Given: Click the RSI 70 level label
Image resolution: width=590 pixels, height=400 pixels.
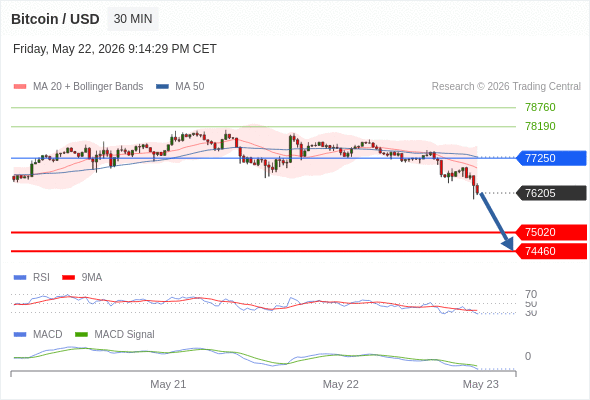Looking at the screenshot, I should (x=531, y=294).
